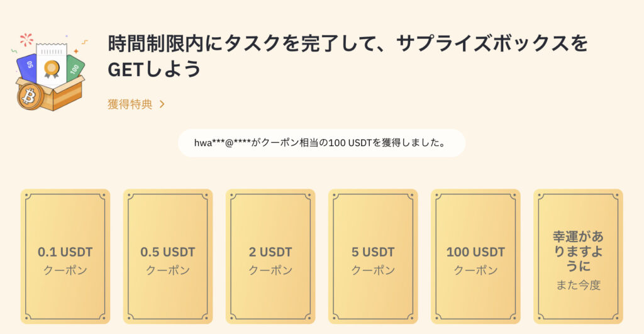Select the 2 USDT クーポン card
Viewport: 644px width, 334px height.
270,257
